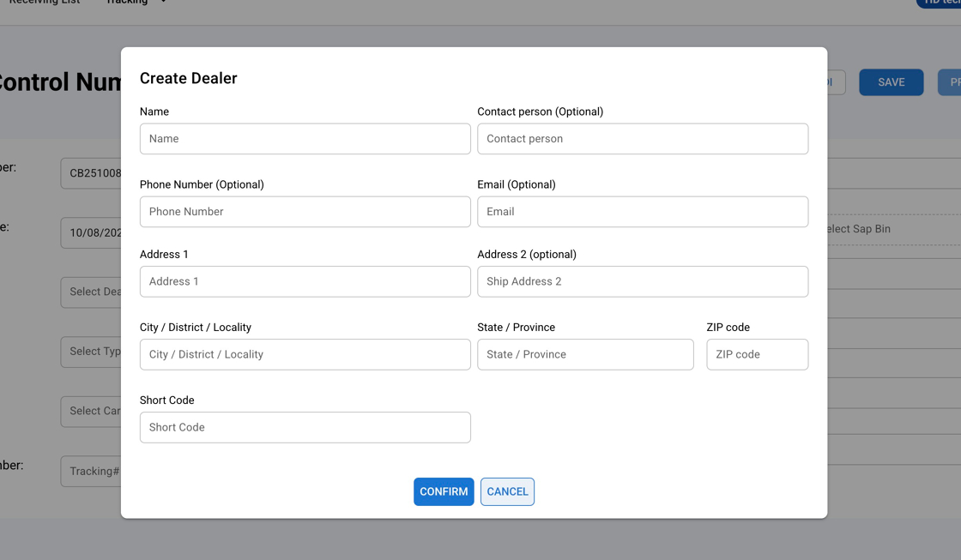Focus the Contact person field
This screenshot has width=961, height=560.
[x=642, y=139]
